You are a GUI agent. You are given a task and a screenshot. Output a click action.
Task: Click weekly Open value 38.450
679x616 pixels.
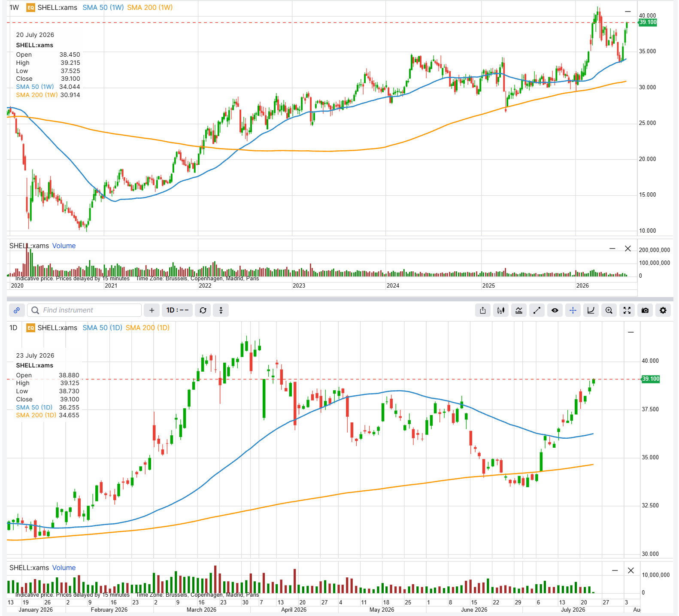[x=70, y=55]
